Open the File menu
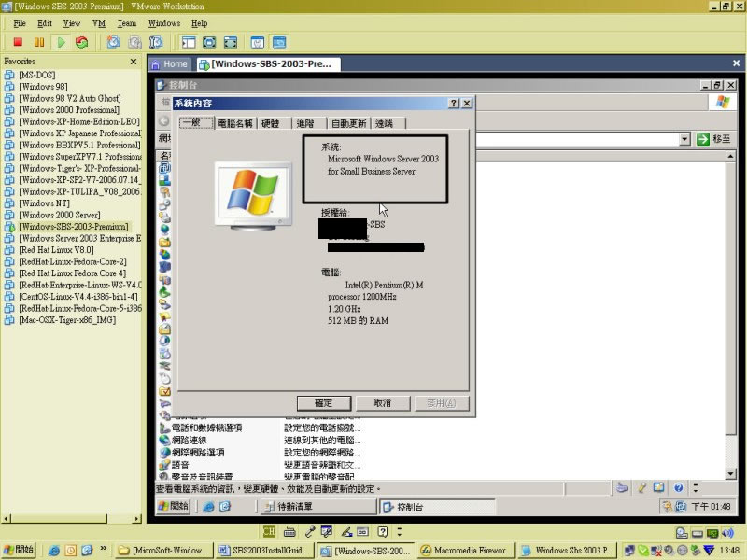The image size is (747, 560). pyautogui.click(x=20, y=23)
